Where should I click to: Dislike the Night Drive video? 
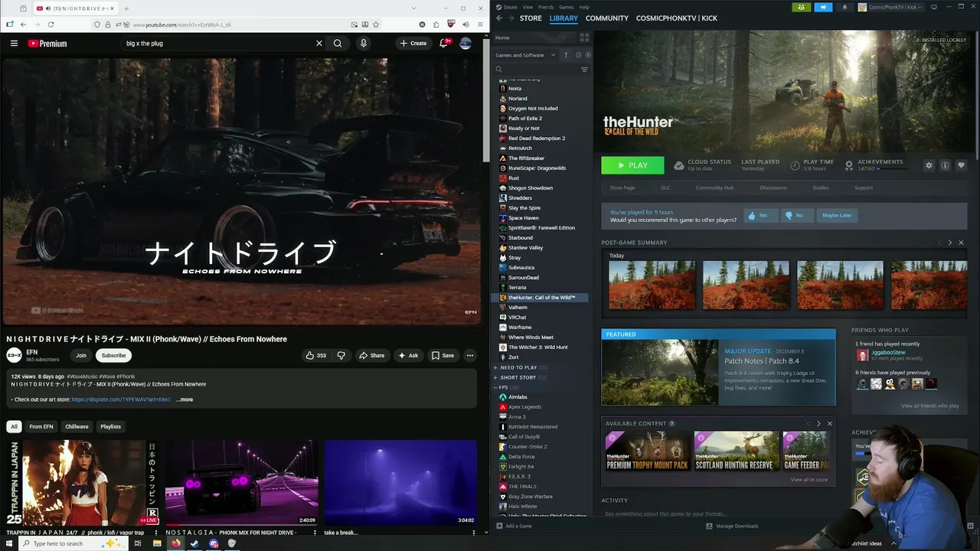click(x=341, y=355)
